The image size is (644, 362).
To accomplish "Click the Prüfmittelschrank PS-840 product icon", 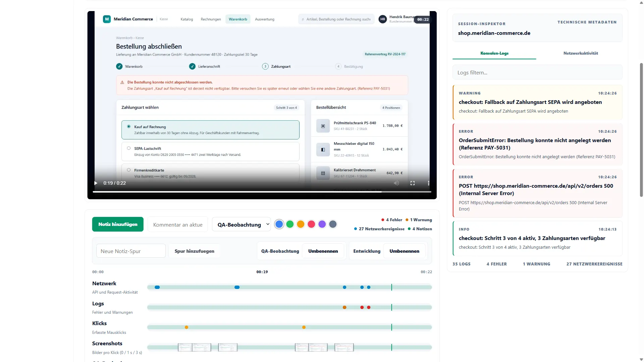I will click(x=323, y=126).
